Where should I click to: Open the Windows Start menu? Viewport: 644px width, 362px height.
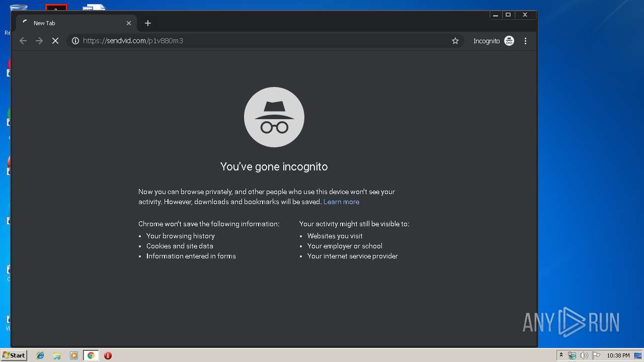(x=14, y=355)
